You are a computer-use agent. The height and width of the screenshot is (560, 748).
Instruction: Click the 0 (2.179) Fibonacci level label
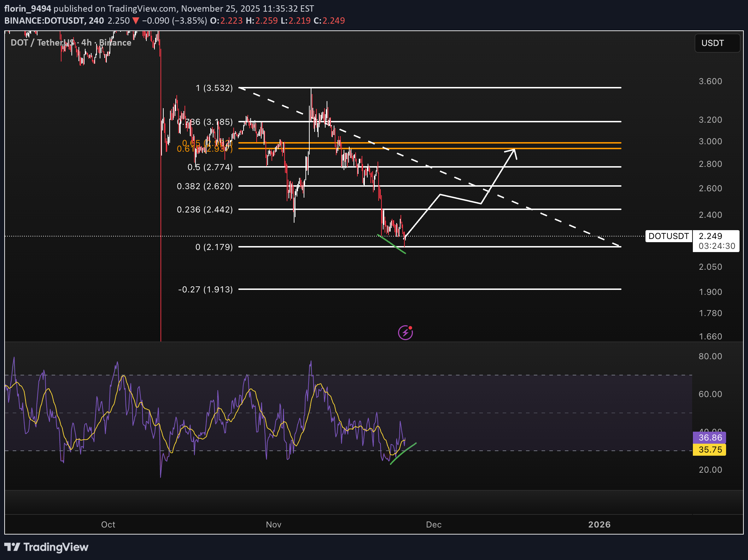point(214,247)
